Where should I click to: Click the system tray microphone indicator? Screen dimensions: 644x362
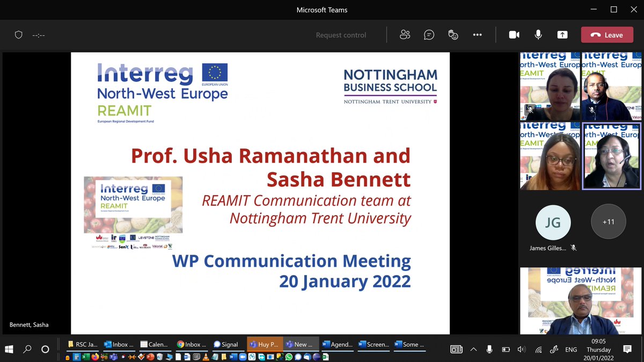pos(489,349)
